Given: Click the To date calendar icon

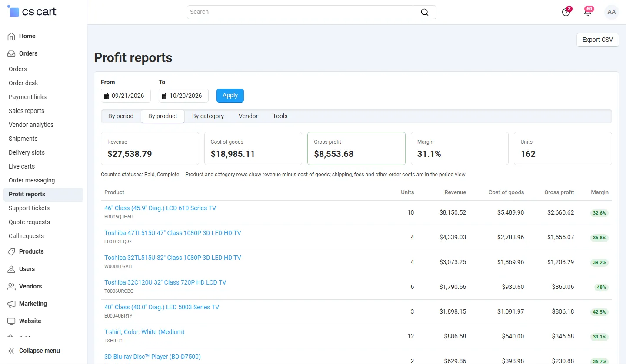Looking at the screenshot, I should click(164, 96).
